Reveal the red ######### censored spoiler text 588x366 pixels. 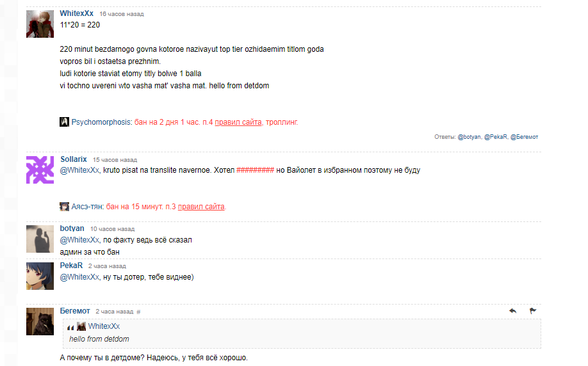pyautogui.click(x=256, y=170)
